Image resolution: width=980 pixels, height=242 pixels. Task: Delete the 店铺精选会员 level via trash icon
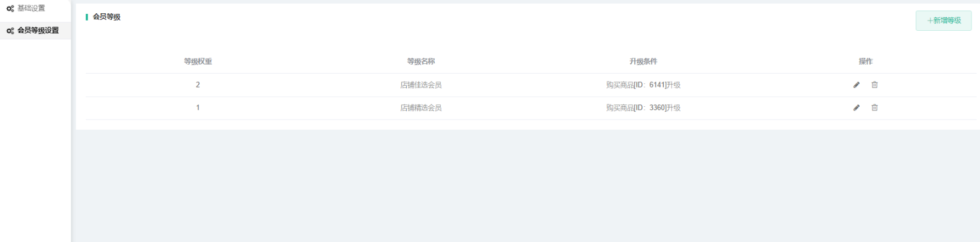point(874,108)
